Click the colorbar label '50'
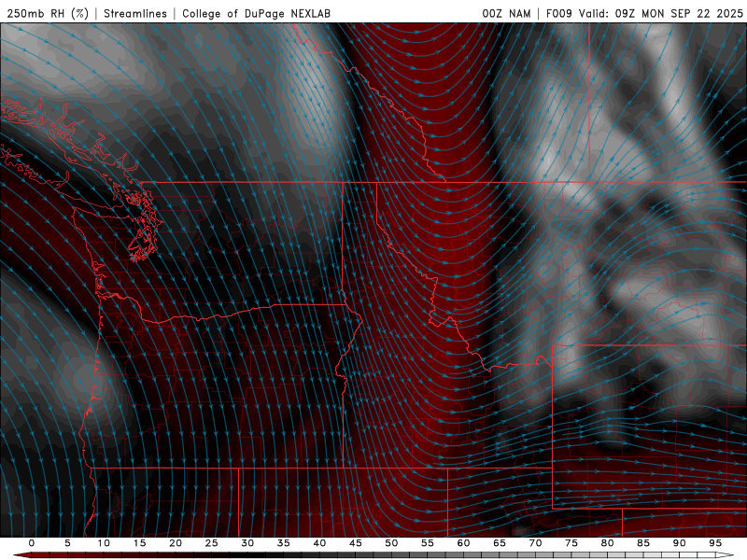This screenshot has height=560, width=747. click(391, 543)
